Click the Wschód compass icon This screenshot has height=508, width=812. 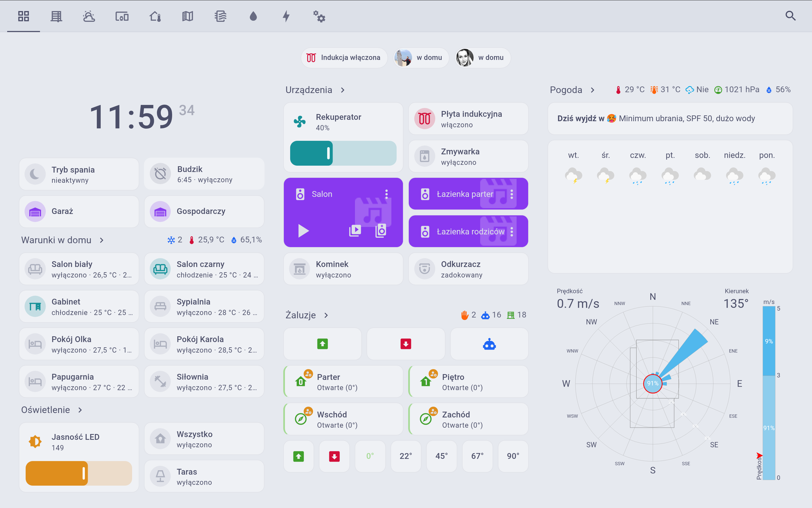pos(301,419)
